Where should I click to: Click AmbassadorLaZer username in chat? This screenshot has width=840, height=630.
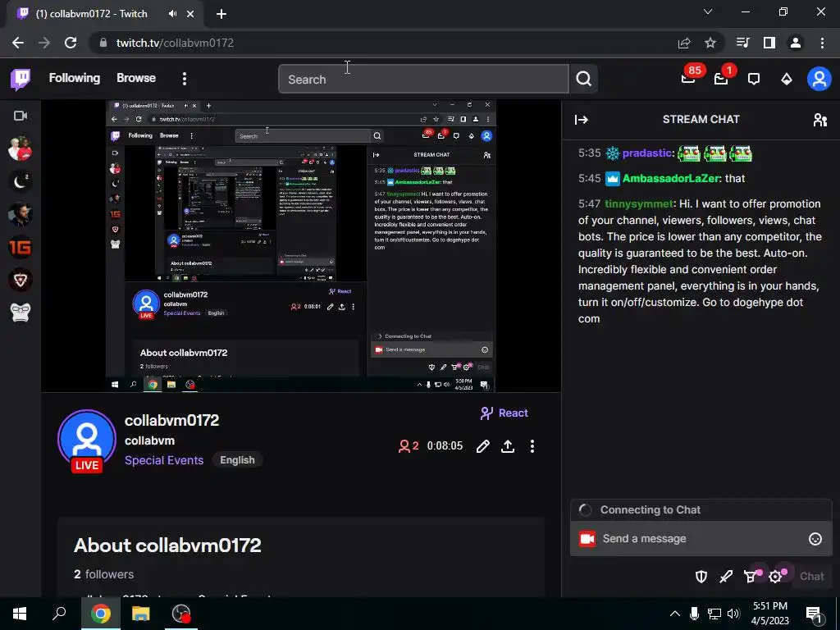pos(670,178)
